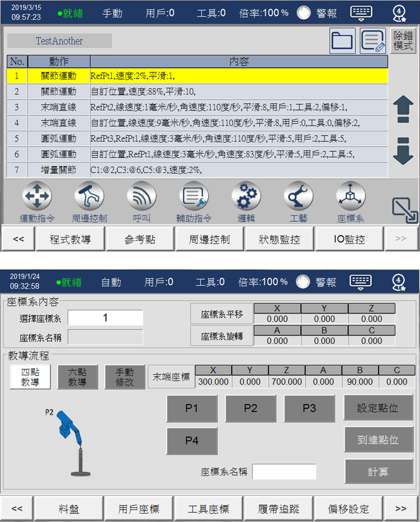Open the 邏輯 logic gears icon
420x522 pixels.
(246, 196)
